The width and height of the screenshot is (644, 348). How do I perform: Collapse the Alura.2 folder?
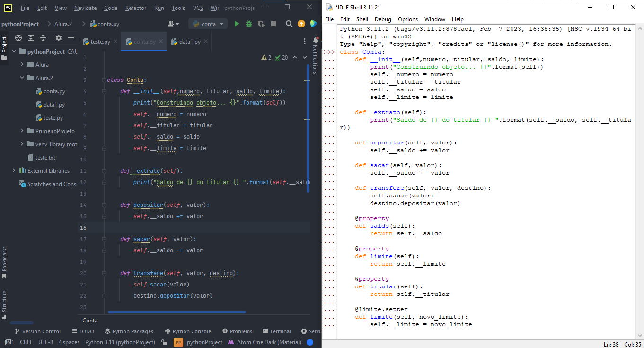(22, 78)
